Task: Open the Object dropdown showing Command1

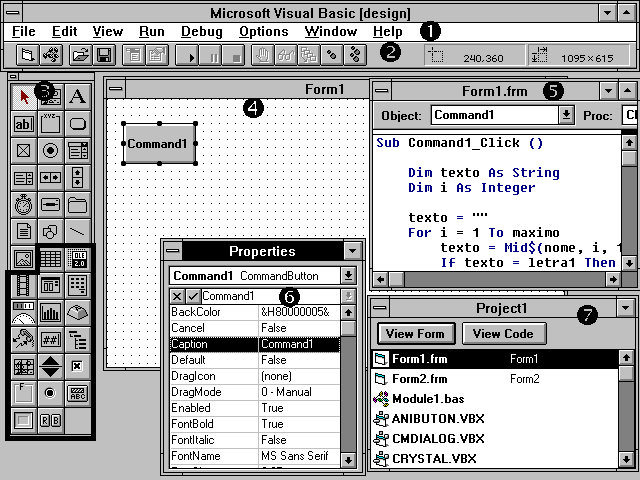Action: click(x=566, y=115)
